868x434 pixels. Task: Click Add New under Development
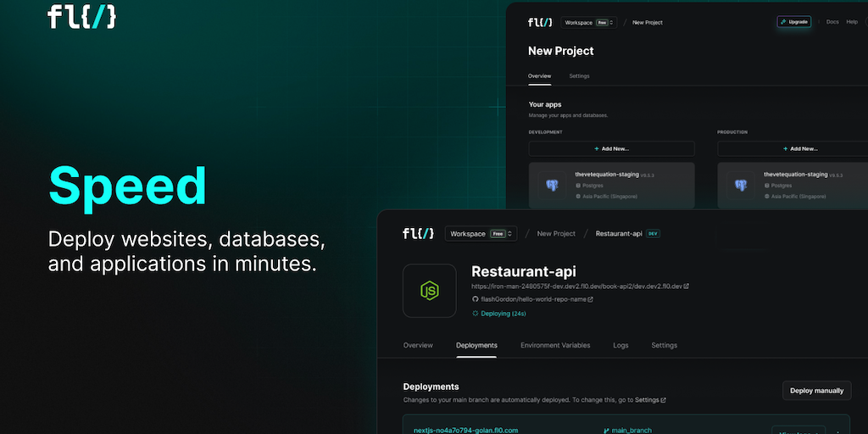coord(611,148)
